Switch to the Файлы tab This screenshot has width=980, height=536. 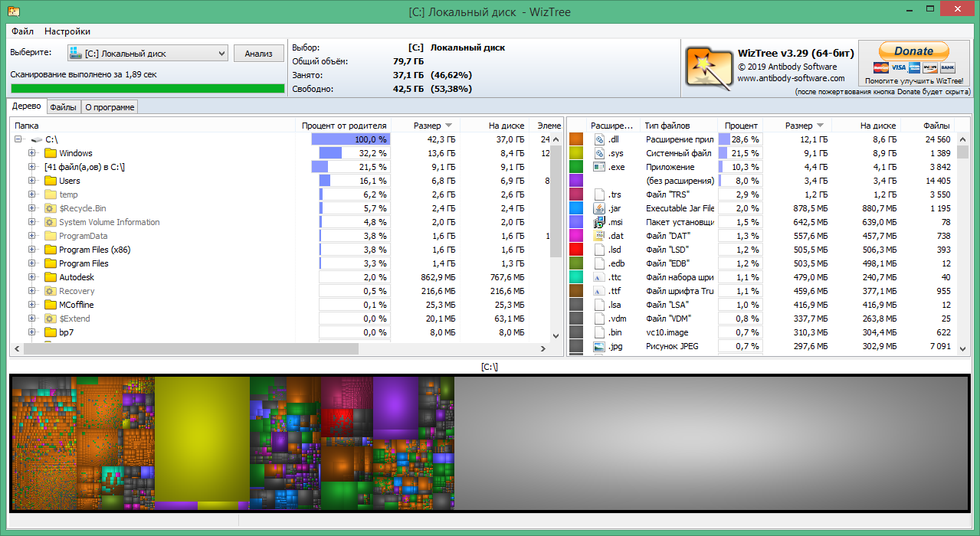click(63, 107)
